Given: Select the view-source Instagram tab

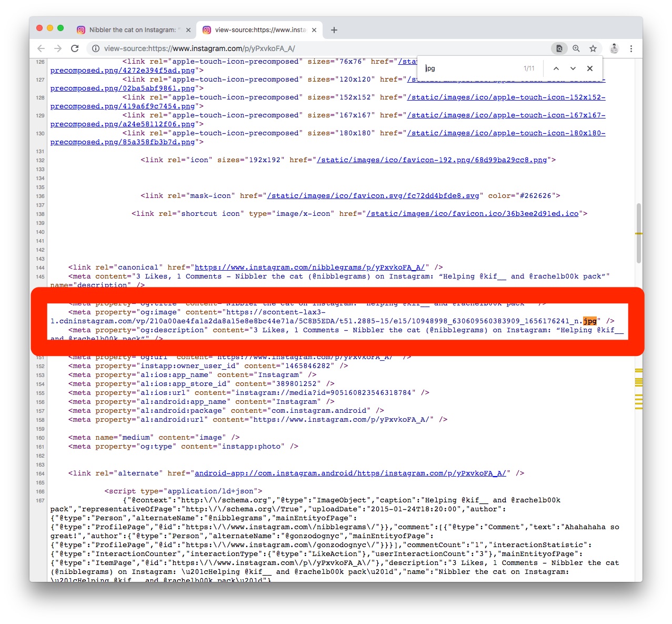Looking at the screenshot, I should click(260, 30).
